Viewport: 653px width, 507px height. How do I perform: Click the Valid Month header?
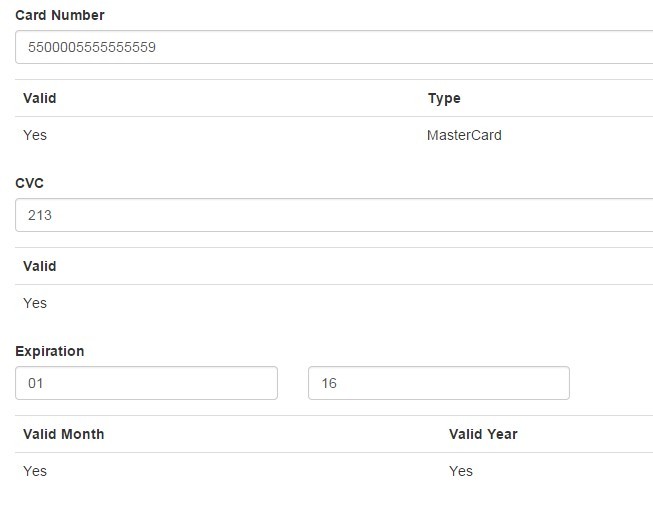click(64, 434)
